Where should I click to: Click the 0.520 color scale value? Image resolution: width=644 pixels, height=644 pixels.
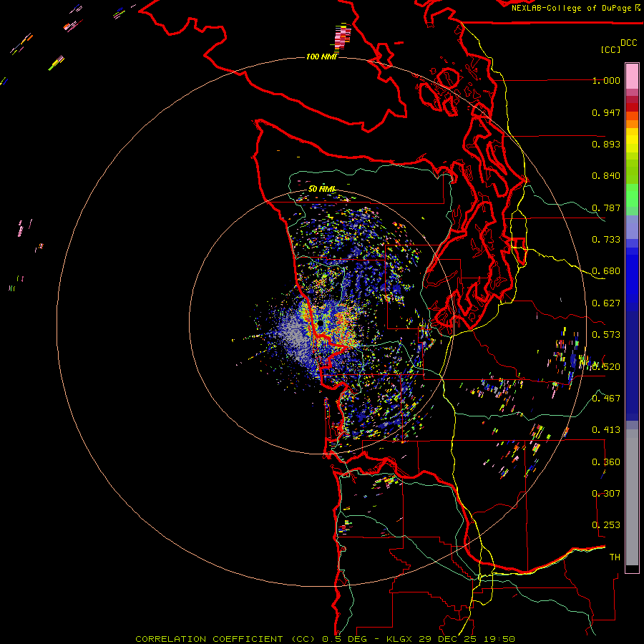point(606,366)
